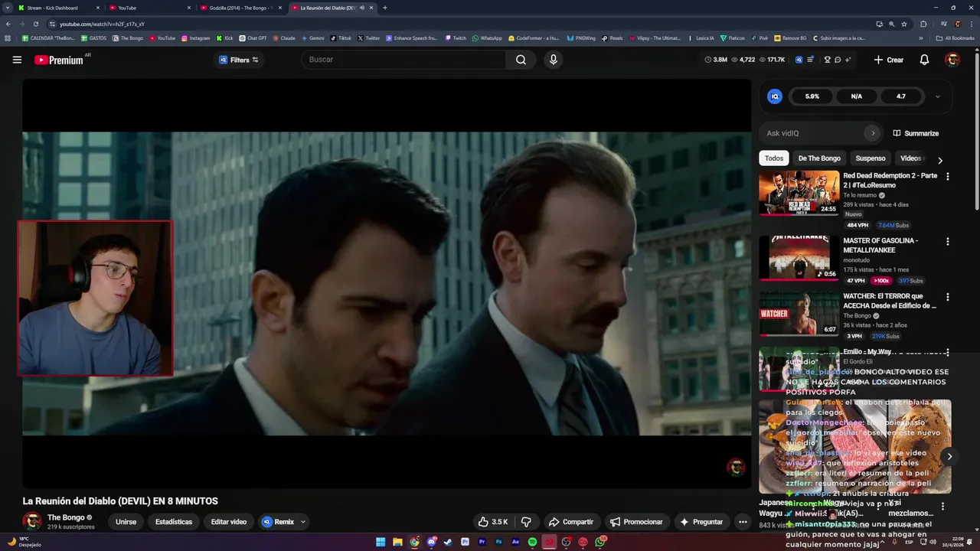Screen dimensions: 980x551
Task: Submit Ask vidIQ arrow button
Action: pos(873,133)
